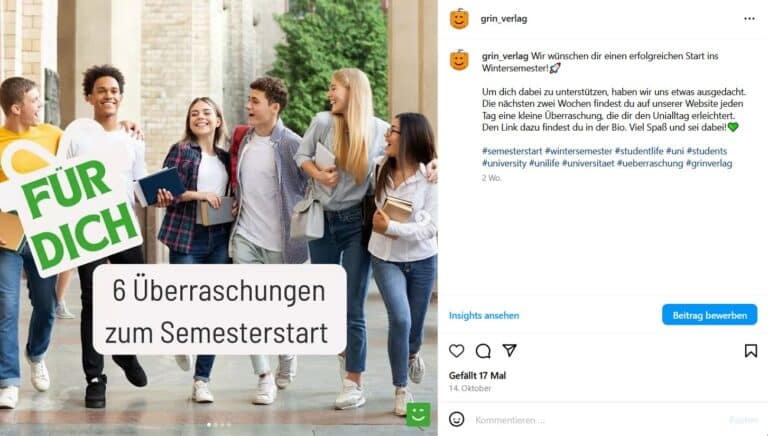Click the carousel slide indicator dots
Image resolution: width=768 pixels, height=436 pixels.
218,425
